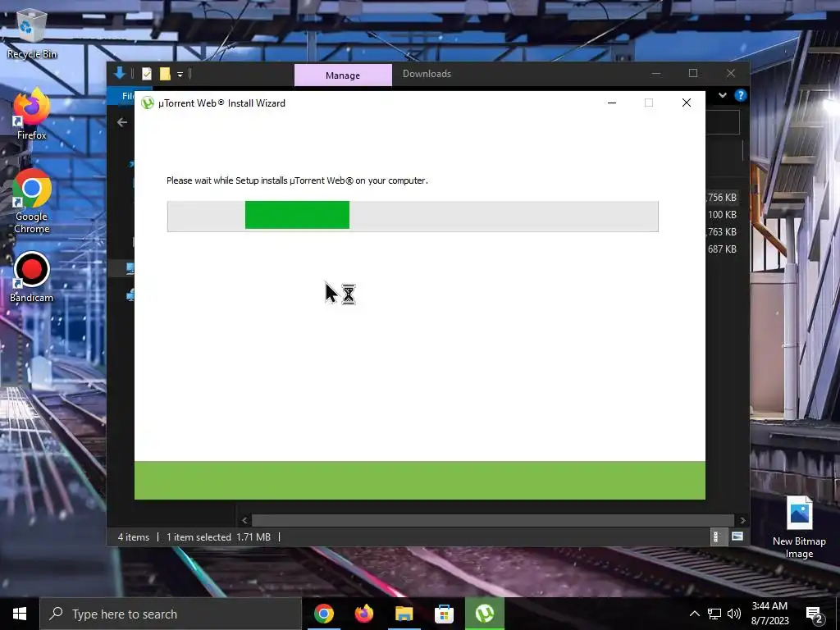Click the taskbar search box

point(171,614)
